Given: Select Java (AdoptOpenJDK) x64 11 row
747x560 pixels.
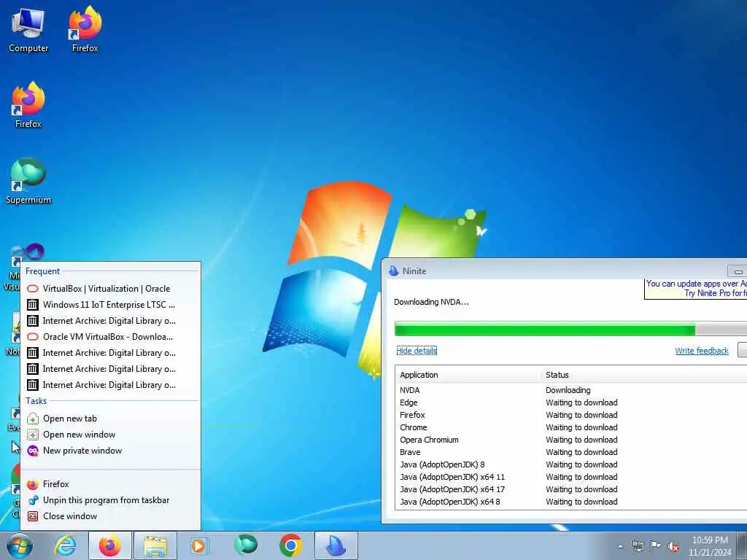Looking at the screenshot, I should [x=570, y=477].
